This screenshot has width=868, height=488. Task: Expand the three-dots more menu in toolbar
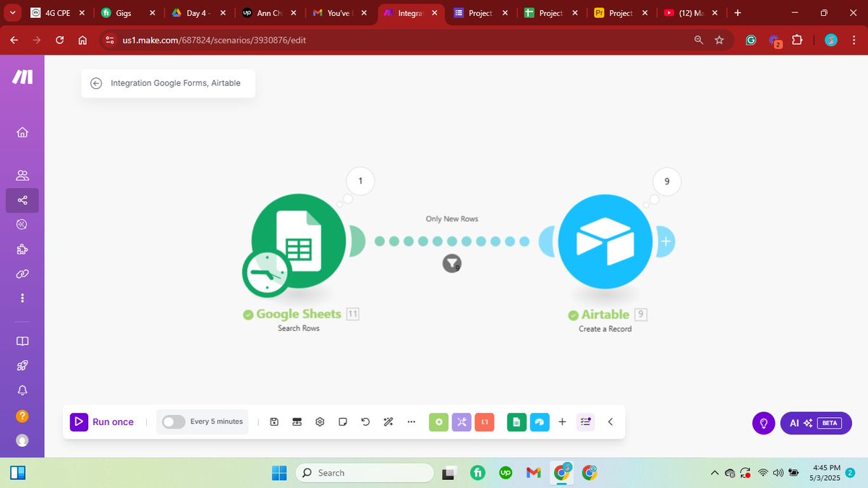click(x=411, y=421)
